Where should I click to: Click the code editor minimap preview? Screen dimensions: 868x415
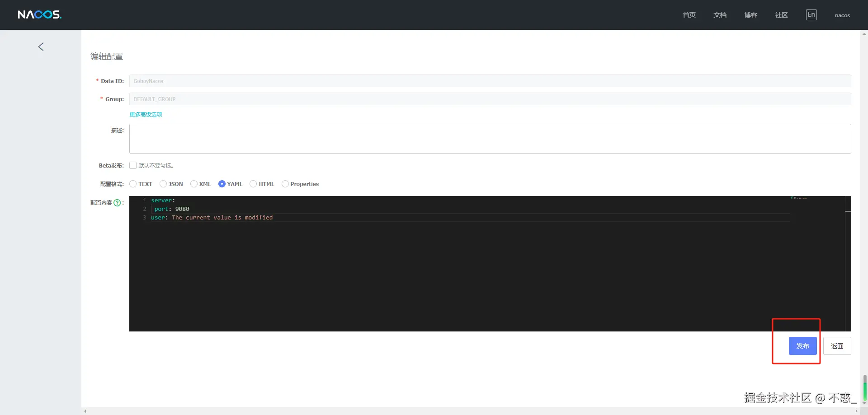tap(798, 198)
